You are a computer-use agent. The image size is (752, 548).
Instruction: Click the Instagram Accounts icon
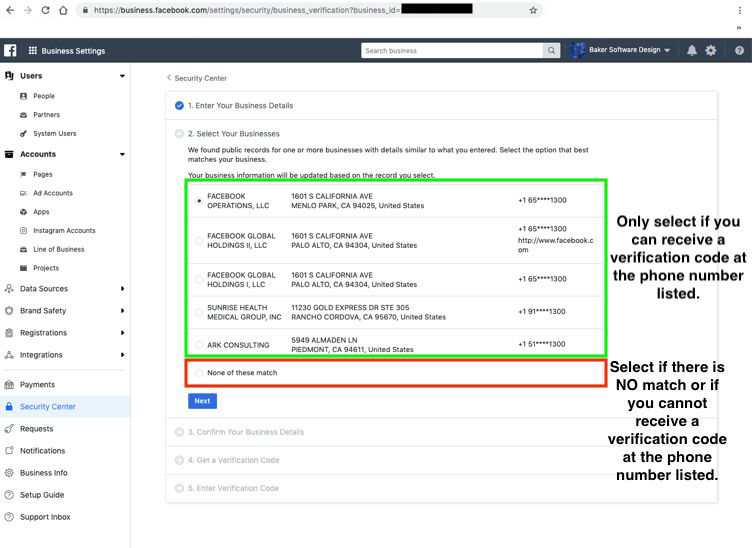pyautogui.click(x=24, y=230)
